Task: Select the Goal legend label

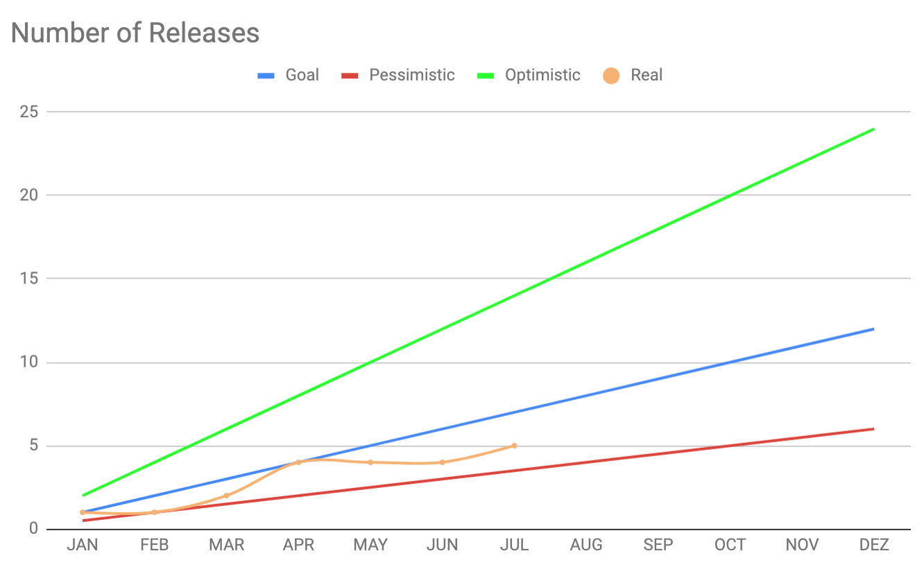Action: (302, 75)
